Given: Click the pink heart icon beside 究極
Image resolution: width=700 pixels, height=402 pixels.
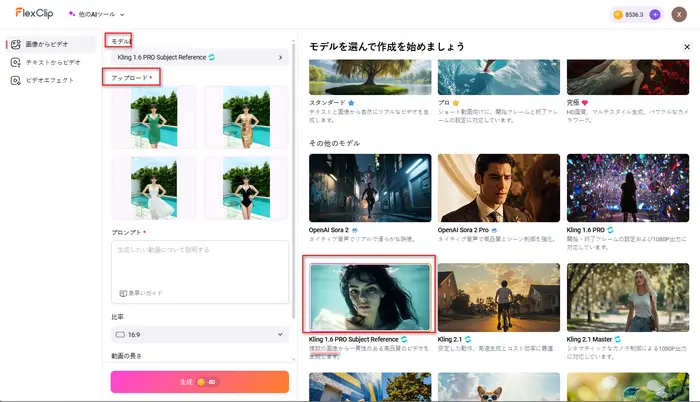Looking at the screenshot, I should click(585, 103).
